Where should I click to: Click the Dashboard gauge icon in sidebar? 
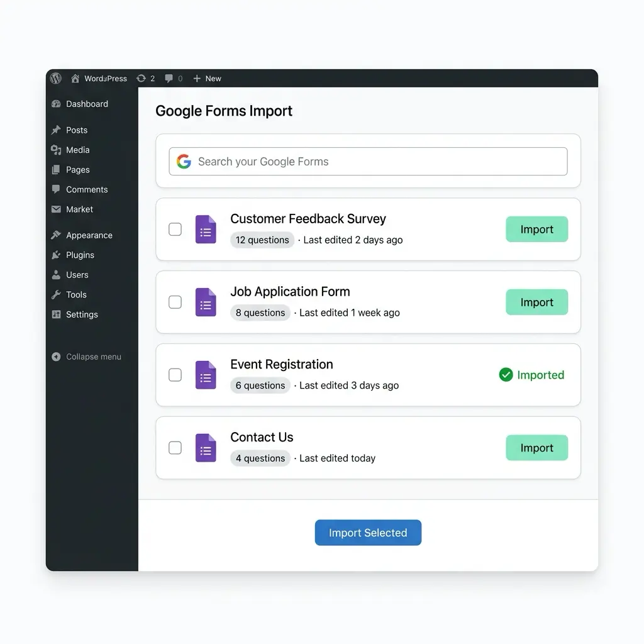click(56, 104)
